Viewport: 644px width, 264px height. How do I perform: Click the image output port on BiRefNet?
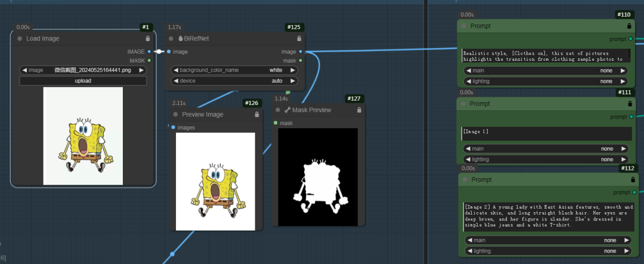(301, 52)
